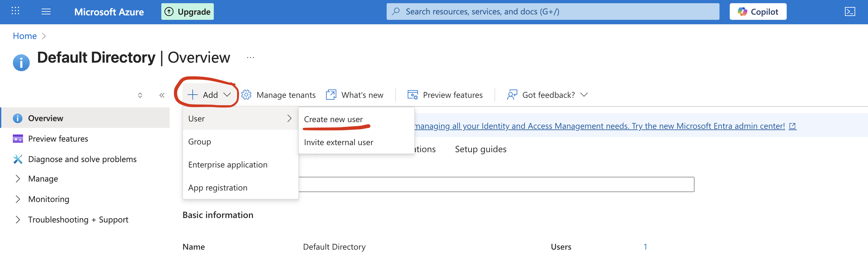The image size is (868, 257).
Task: Click the Name label under Basic information
Action: coord(193,247)
